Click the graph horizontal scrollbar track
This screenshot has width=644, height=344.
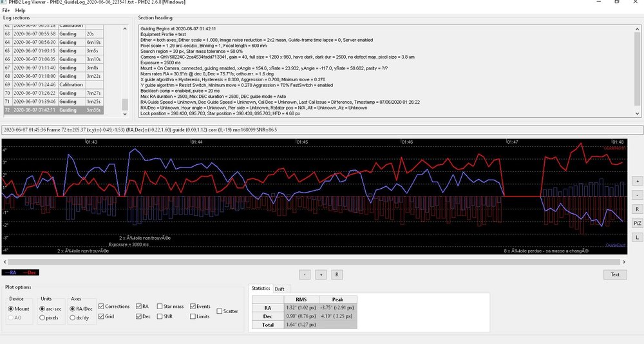[x=314, y=262]
